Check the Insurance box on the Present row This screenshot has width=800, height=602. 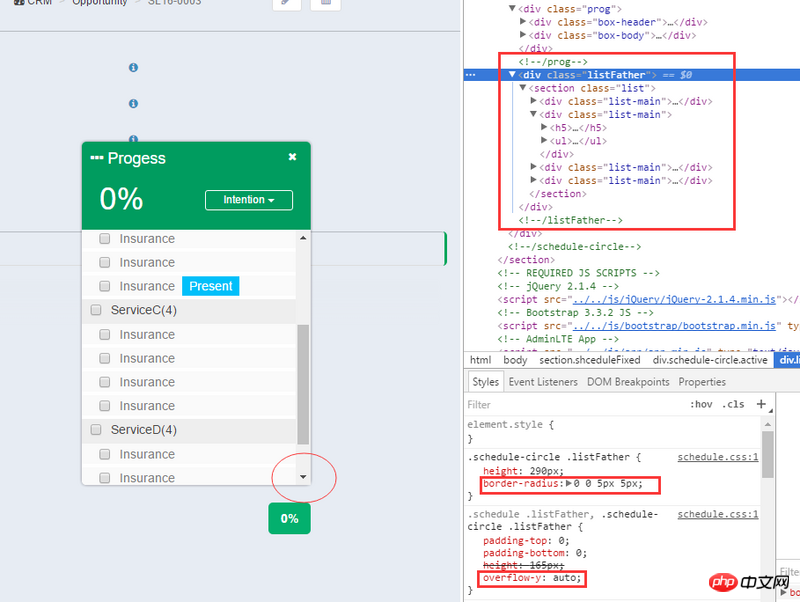coord(105,286)
